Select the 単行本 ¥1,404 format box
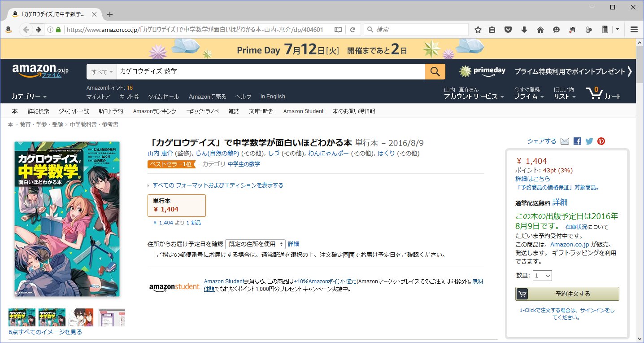The image size is (644, 343). coord(177,205)
